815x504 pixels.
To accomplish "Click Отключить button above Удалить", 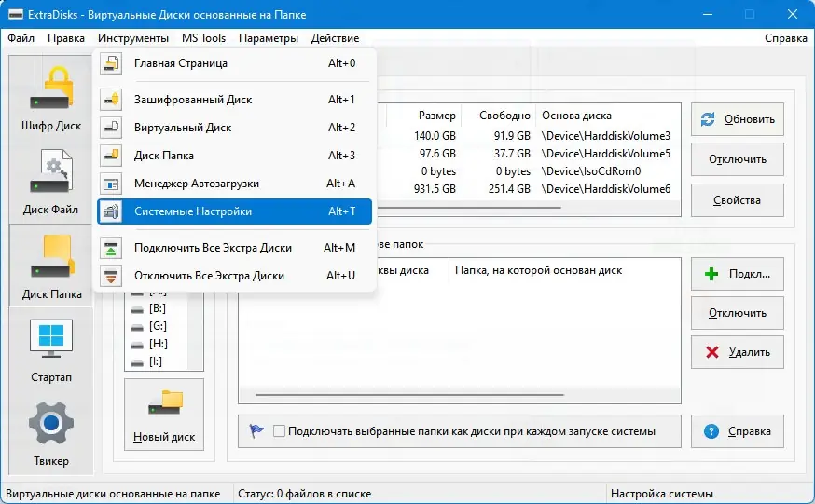I will [738, 313].
